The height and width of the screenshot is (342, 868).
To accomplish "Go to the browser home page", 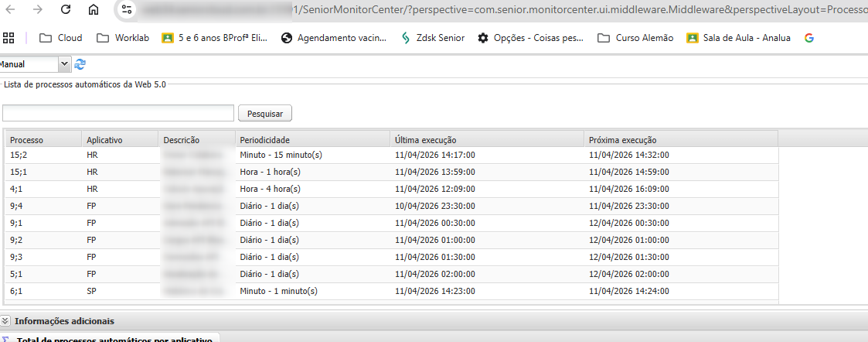I will 94,10.
